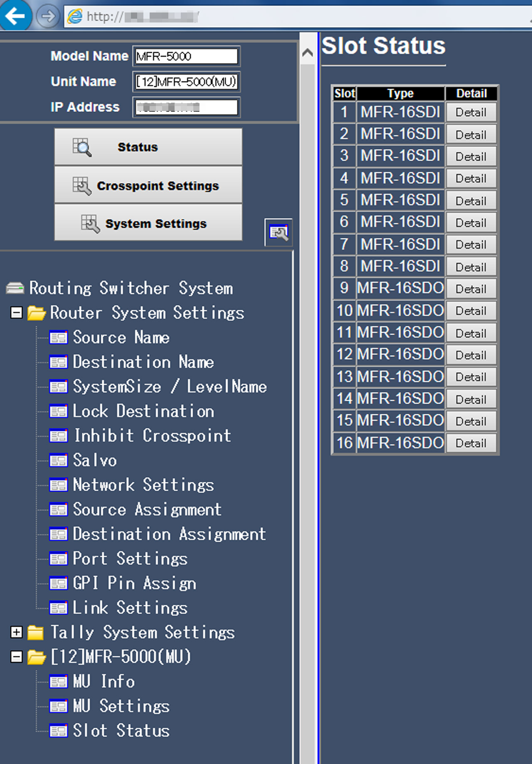532x764 pixels.
Task: Click the MFR-16SDO type cell of slot 10
Action: coord(401,311)
